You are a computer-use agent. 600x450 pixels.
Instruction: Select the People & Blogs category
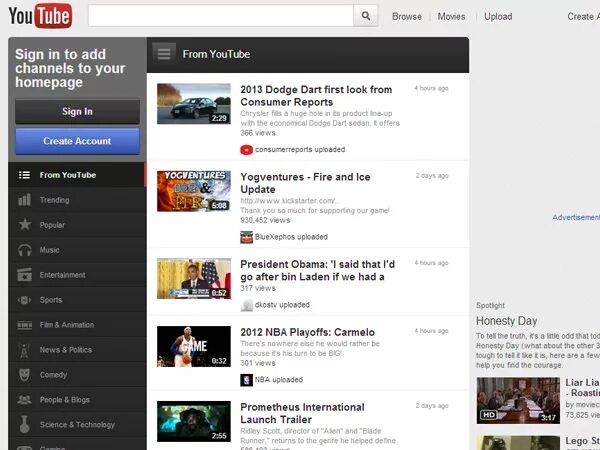pyautogui.click(x=77, y=399)
